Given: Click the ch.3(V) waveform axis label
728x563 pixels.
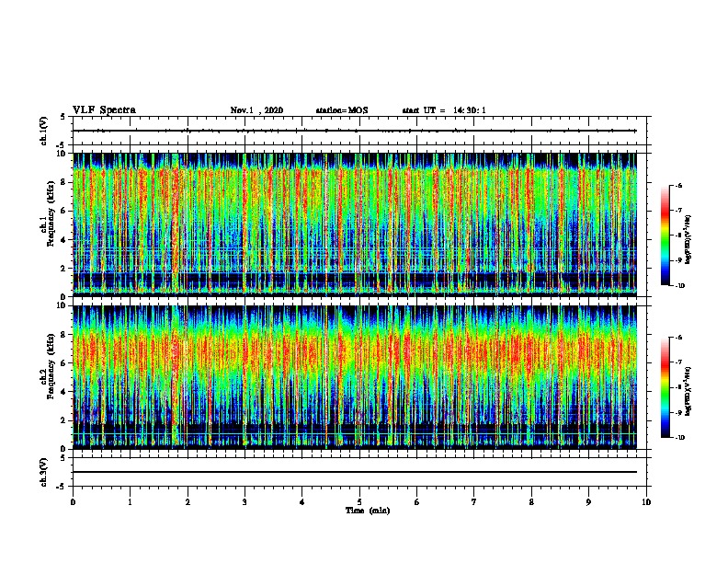Looking at the screenshot, I should click(43, 472).
